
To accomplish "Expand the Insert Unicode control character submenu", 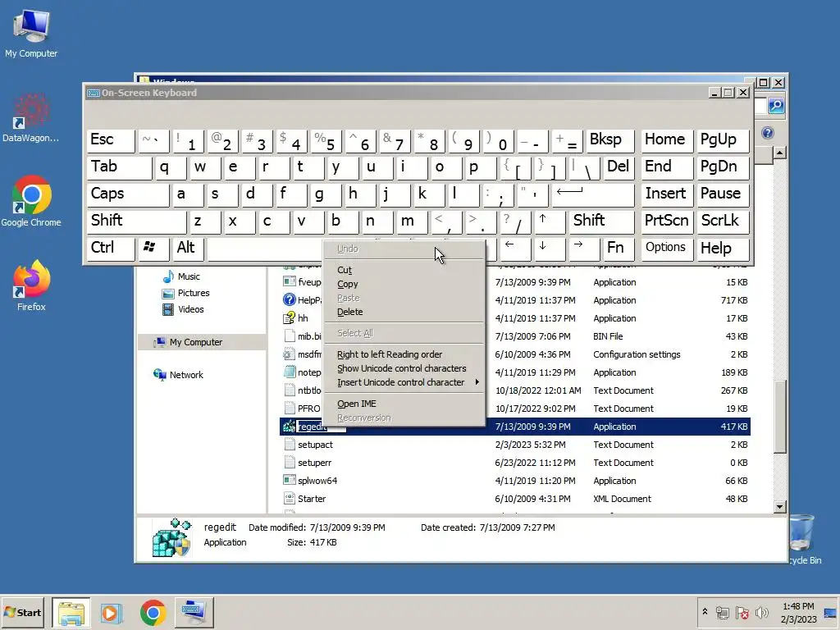I will (x=404, y=382).
